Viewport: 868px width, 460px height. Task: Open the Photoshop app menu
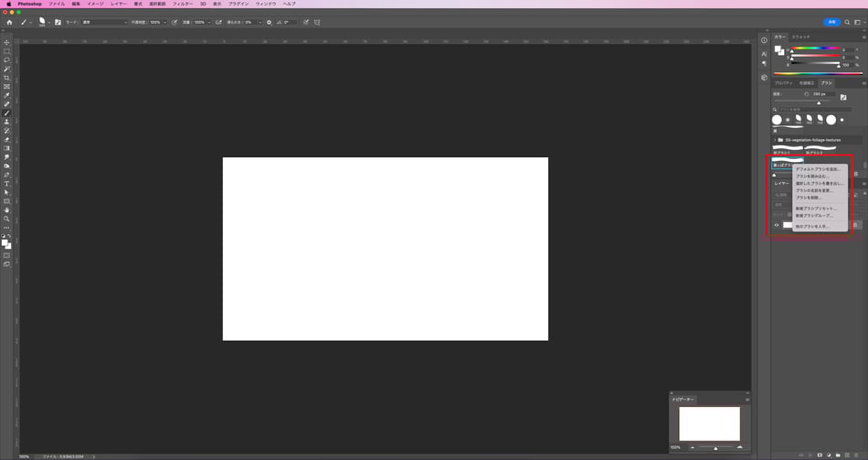29,4
